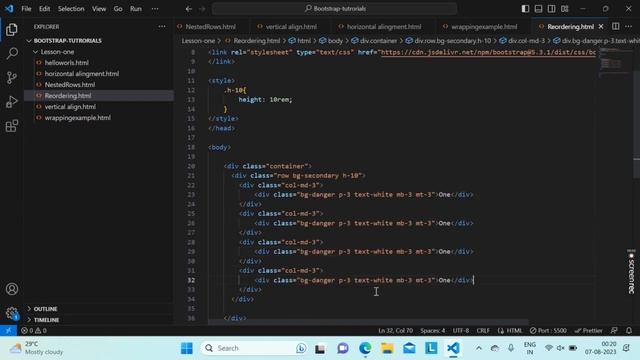Click Spaces: 4 indentation setting
The image size is (640, 360).
coord(433,331)
